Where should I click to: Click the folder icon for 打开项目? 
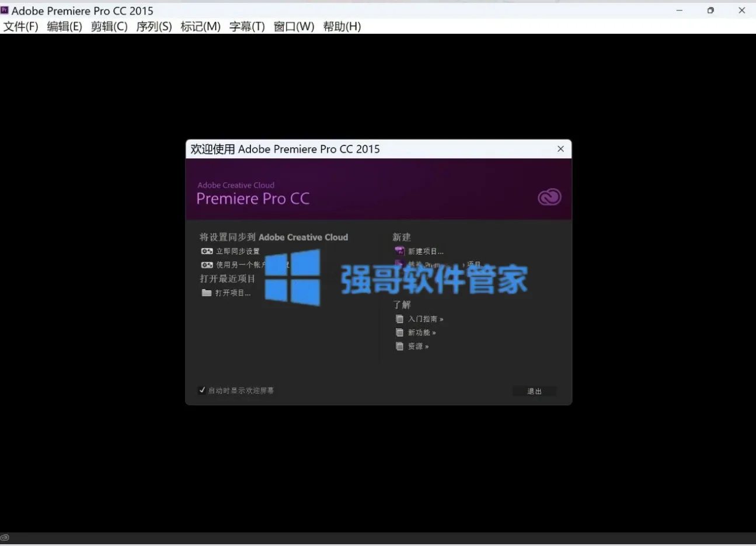click(207, 293)
